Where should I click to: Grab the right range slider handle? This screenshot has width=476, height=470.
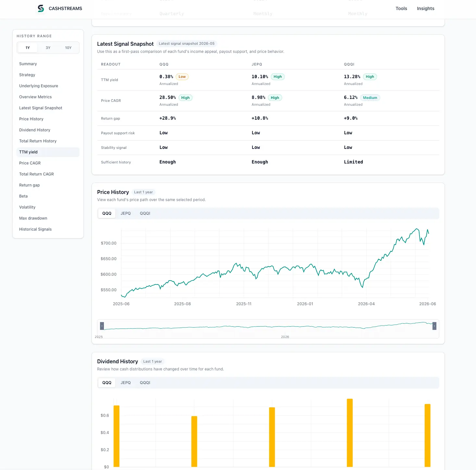click(434, 326)
